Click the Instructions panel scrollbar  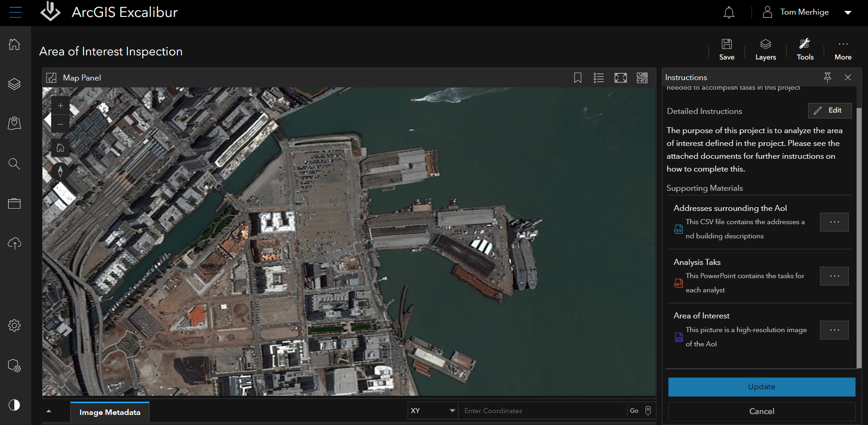pos(859,238)
